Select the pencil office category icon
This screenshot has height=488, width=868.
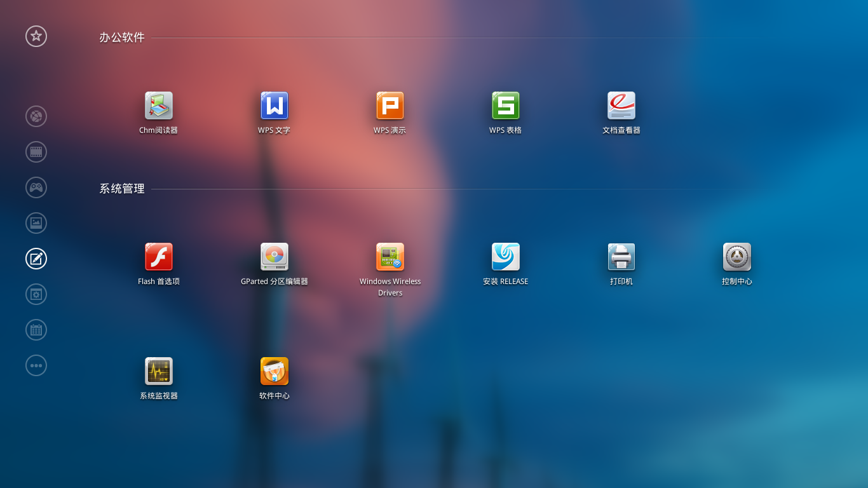tap(36, 259)
